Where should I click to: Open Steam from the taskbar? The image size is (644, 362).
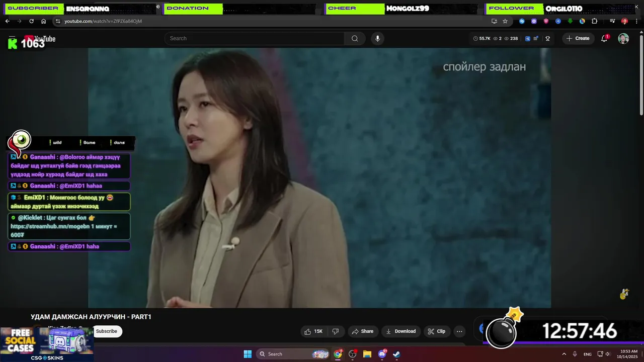(396, 354)
